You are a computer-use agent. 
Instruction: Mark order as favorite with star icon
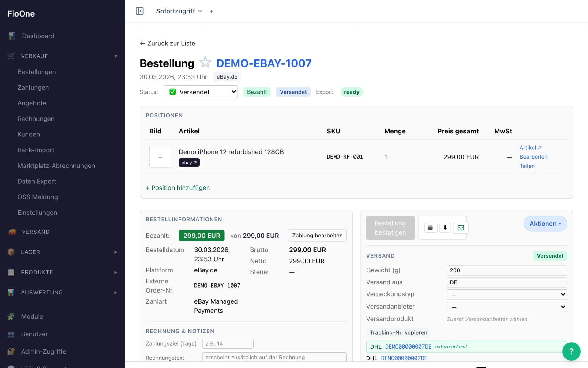pyautogui.click(x=205, y=63)
